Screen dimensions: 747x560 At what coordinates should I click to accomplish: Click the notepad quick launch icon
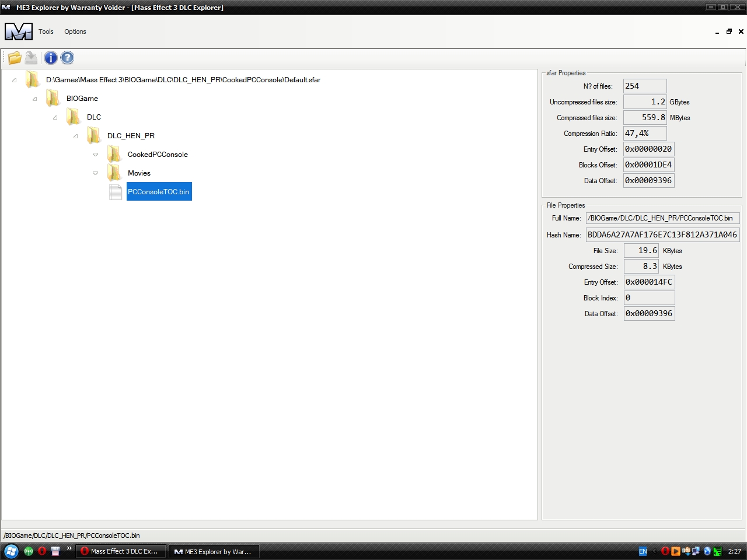pos(55,551)
